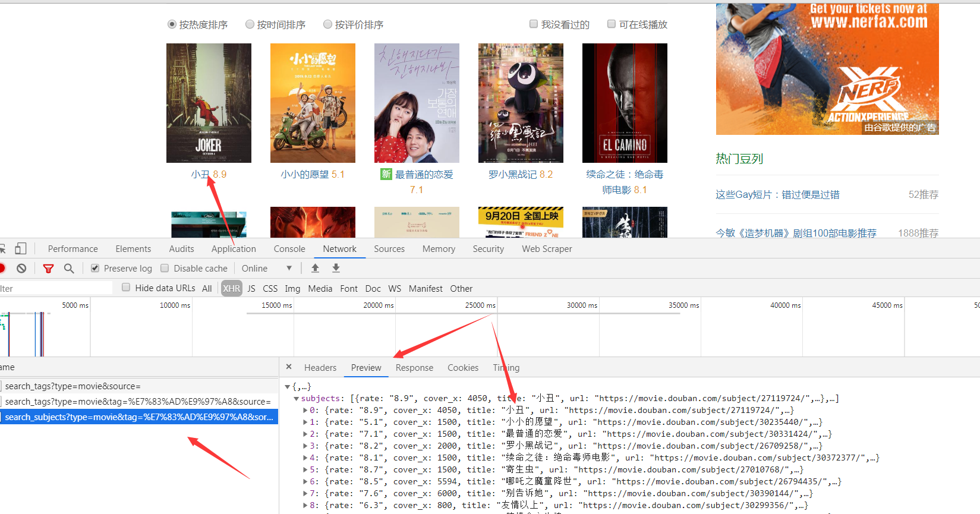Clear the network log
Image resolution: width=980 pixels, height=514 pixels.
coord(21,269)
